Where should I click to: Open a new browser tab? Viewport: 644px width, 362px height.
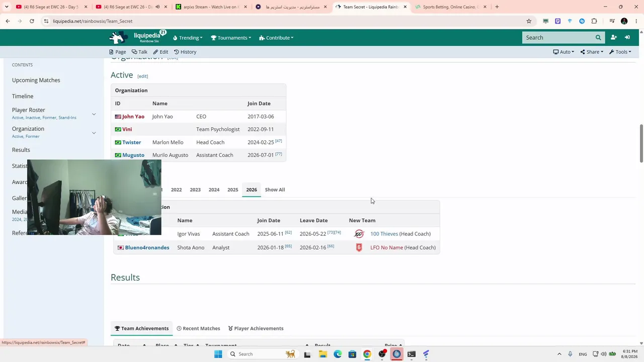pyautogui.click(x=497, y=7)
